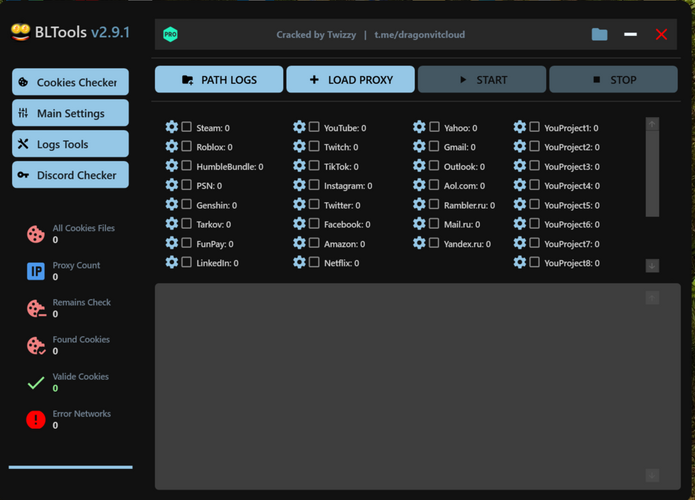Click the 'HumbleBundle: 0' label

[x=230, y=167]
